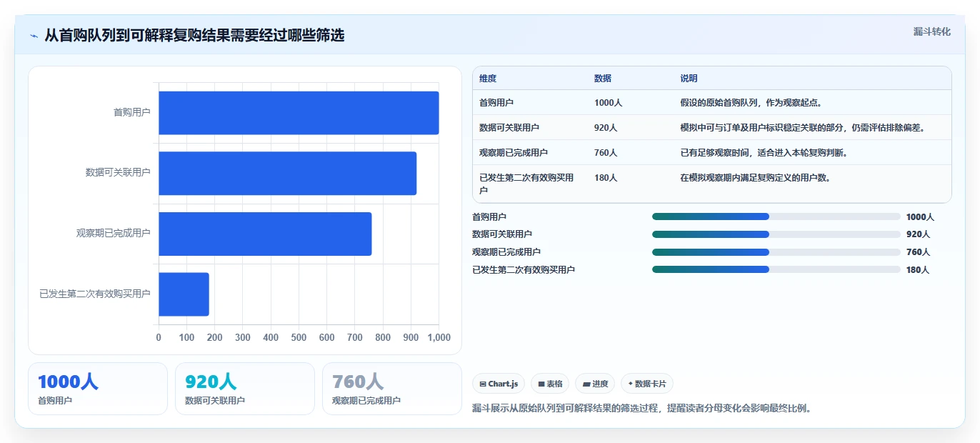This screenshot has width=980, height=443.
Task: Click the 首购用户 progress bar showing 1000人
Action: 776,216
